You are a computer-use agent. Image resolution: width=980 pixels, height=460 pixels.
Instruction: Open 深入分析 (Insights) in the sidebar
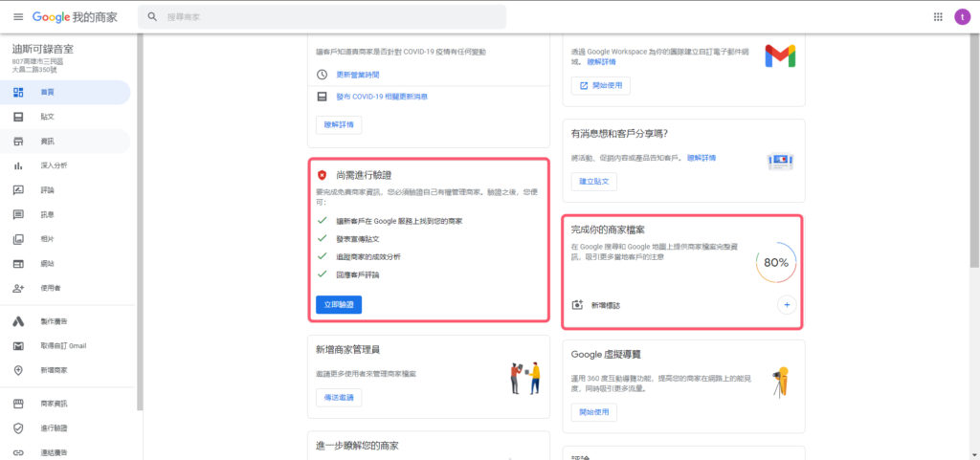tap(54, 165)
